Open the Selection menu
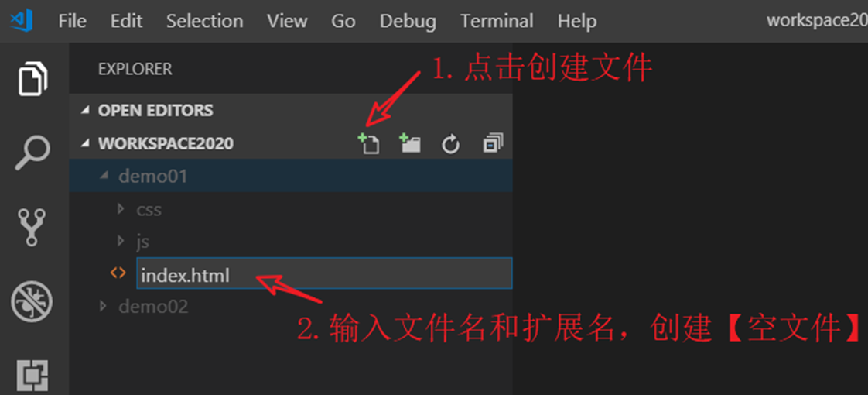This screenshot has width=868, height=395. pyautogui.click(x=204, y=21)
